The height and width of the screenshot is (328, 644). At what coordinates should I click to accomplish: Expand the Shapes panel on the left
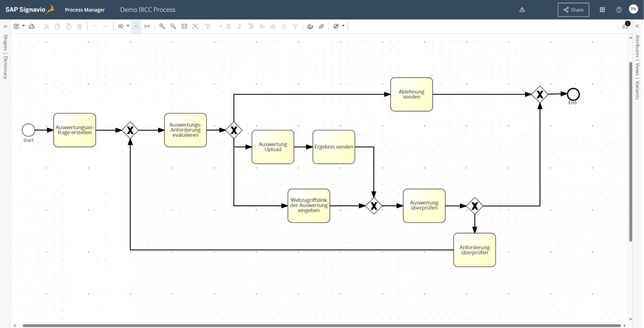(5, 26)
